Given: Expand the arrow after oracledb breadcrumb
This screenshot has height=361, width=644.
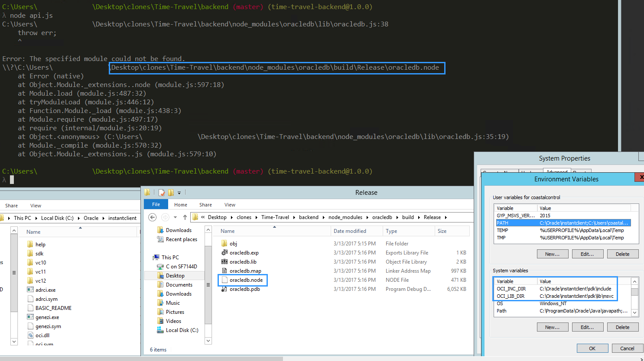Looking at the screenshot, I should pyautogui.click(x=397, y=217).
